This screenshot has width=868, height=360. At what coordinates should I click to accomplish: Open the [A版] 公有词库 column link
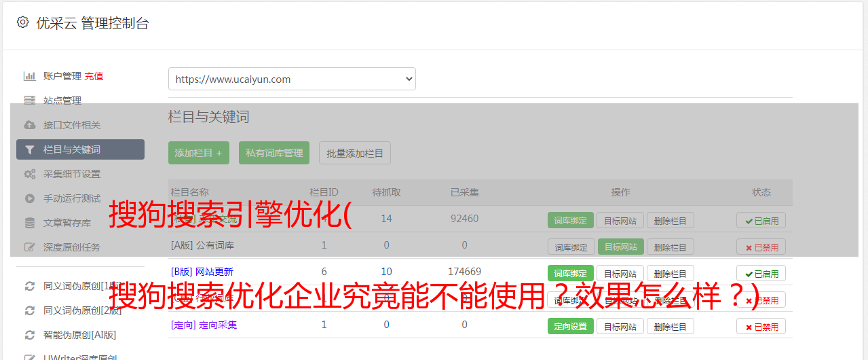pos(202,245)
